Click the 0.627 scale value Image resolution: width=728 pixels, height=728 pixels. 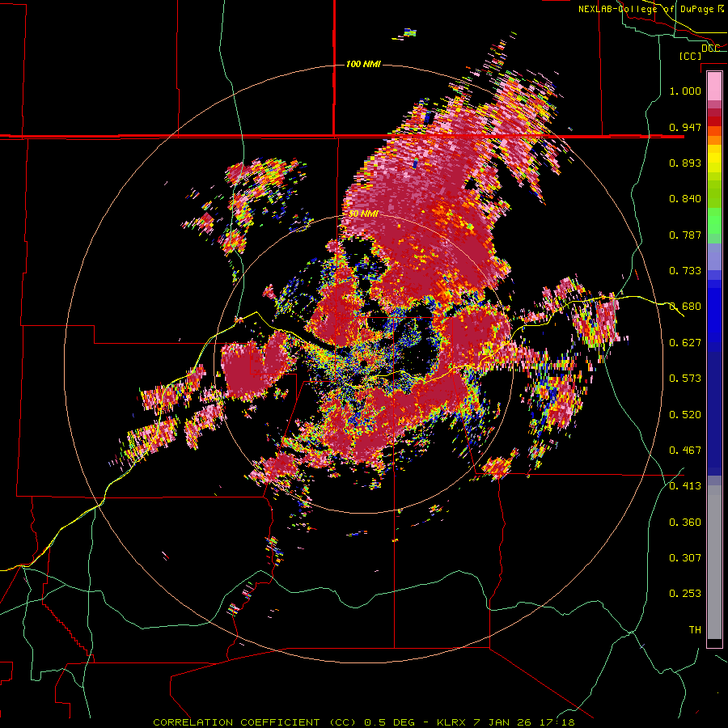coord(685,343)
